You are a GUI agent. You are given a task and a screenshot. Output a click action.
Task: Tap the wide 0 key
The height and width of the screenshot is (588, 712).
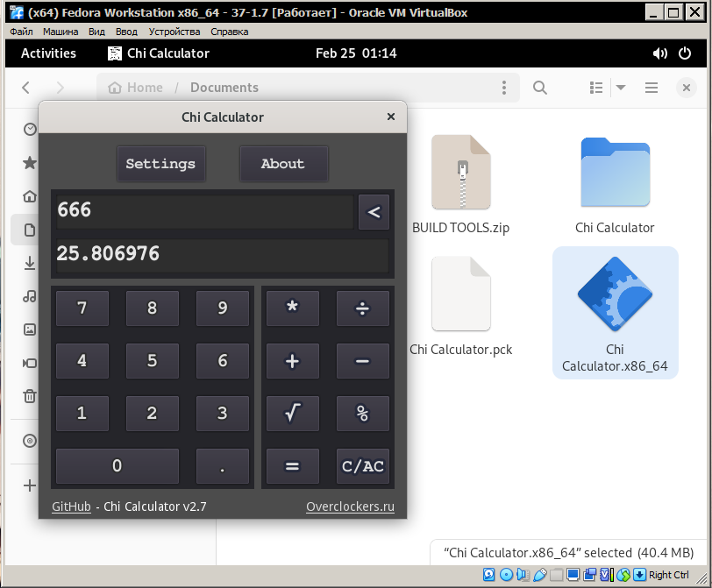click(x=117, y=466)
